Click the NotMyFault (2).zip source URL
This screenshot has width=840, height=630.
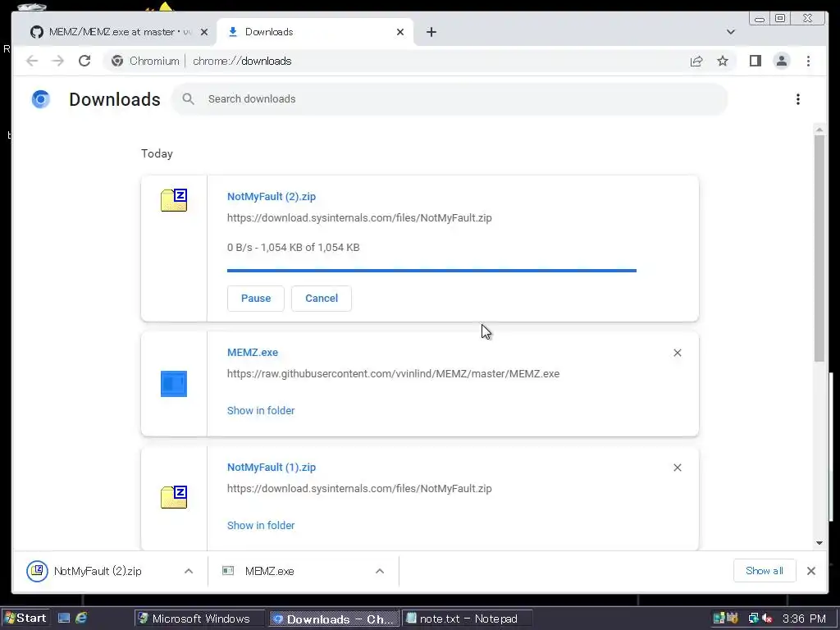coord(359,218)
